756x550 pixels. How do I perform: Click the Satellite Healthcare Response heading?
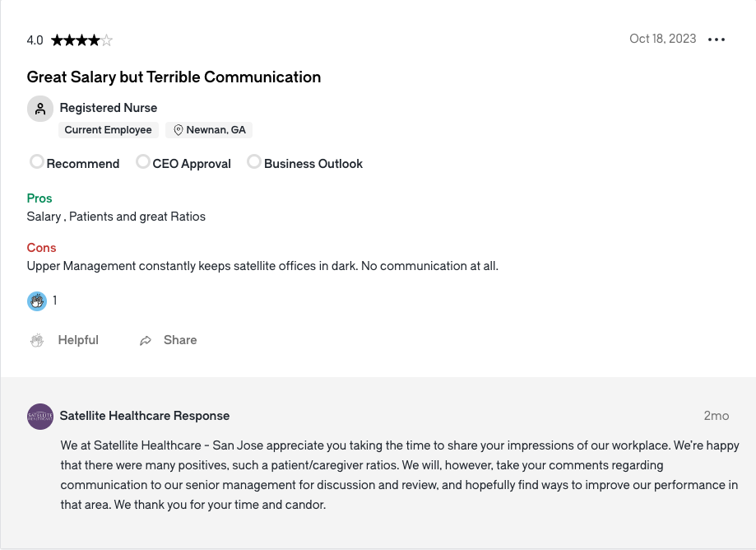[145, 416]
